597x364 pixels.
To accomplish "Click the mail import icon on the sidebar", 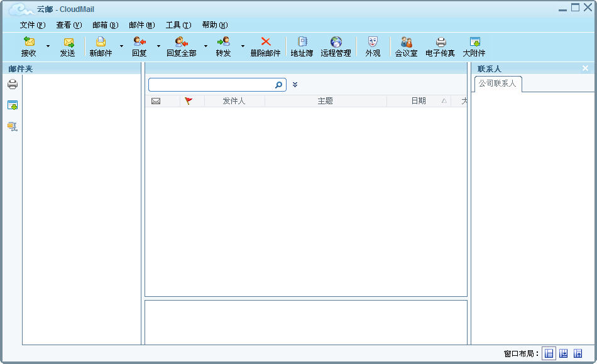I will (11, 105).
